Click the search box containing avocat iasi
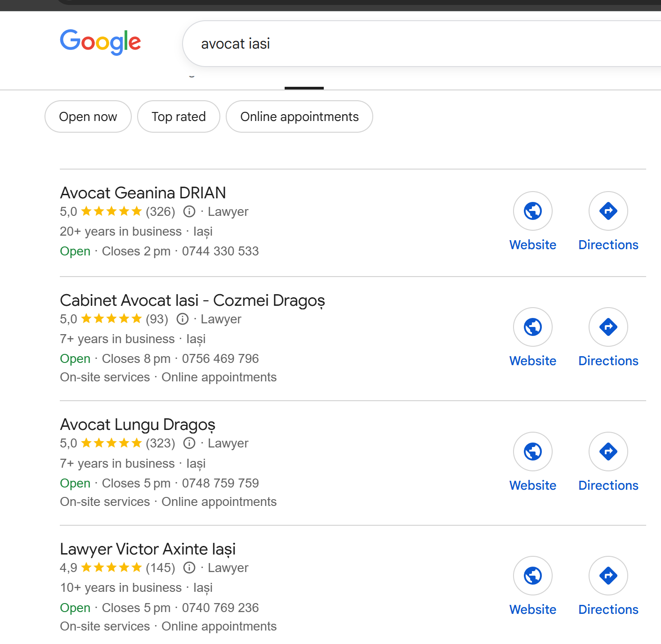This screenshot has height=644, width=661. [422, 44]
